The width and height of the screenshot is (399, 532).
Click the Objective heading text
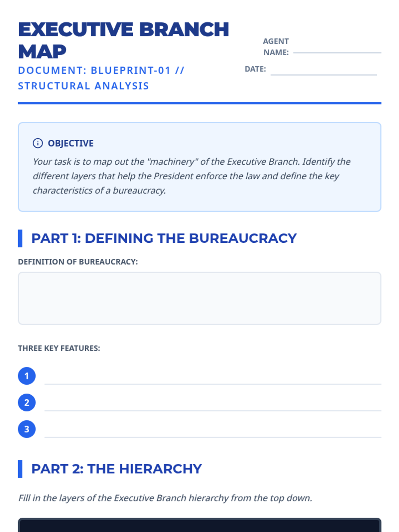pos(71,143)
